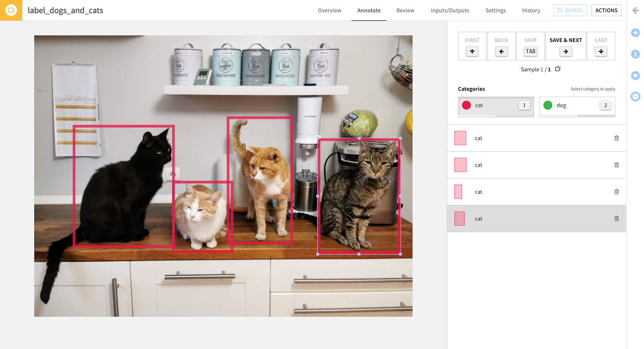Click the icon beside Sample 1 / 1
Screen dimensions: 644x349
(x=558, y=69)
